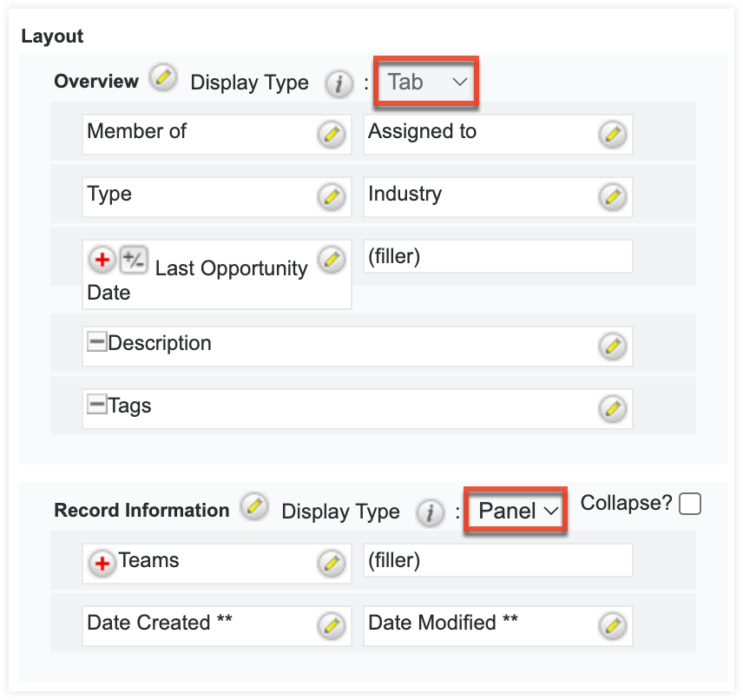Edit the Overview panel label pencil icon
The width and height of the screenshot is (743, 700).
pos(163,77)
